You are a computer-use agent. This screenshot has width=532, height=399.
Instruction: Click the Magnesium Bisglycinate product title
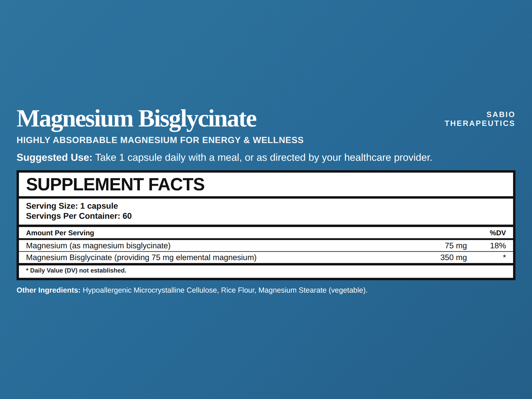136,119
